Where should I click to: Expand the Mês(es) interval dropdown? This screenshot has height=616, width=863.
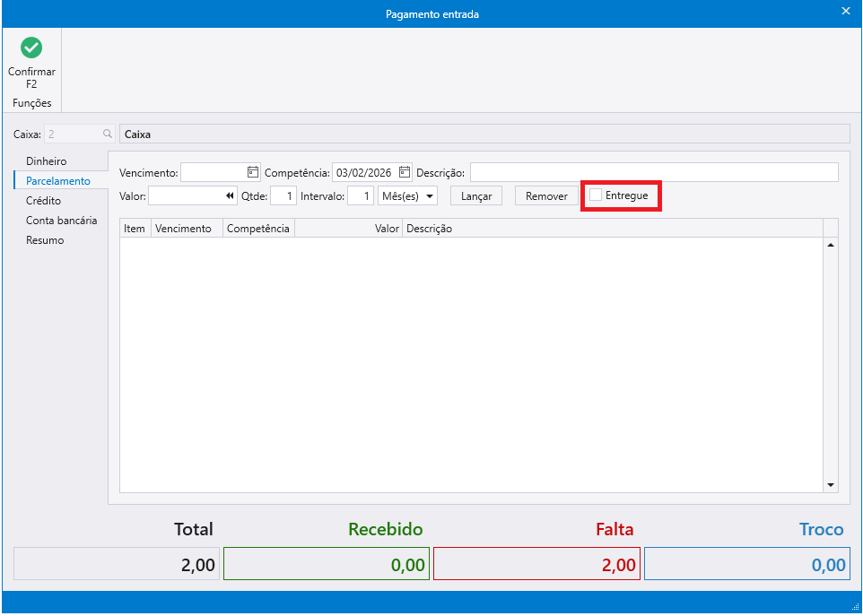408,195
